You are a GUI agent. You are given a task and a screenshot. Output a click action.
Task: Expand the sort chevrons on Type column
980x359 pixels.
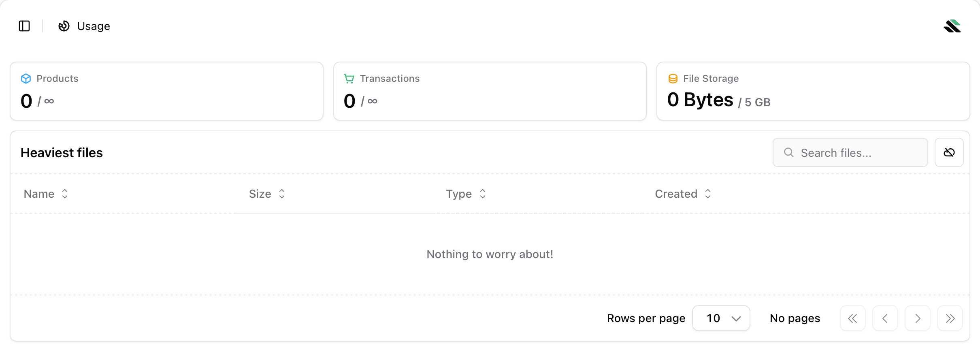pyautogui.click(x=482, y=194)
